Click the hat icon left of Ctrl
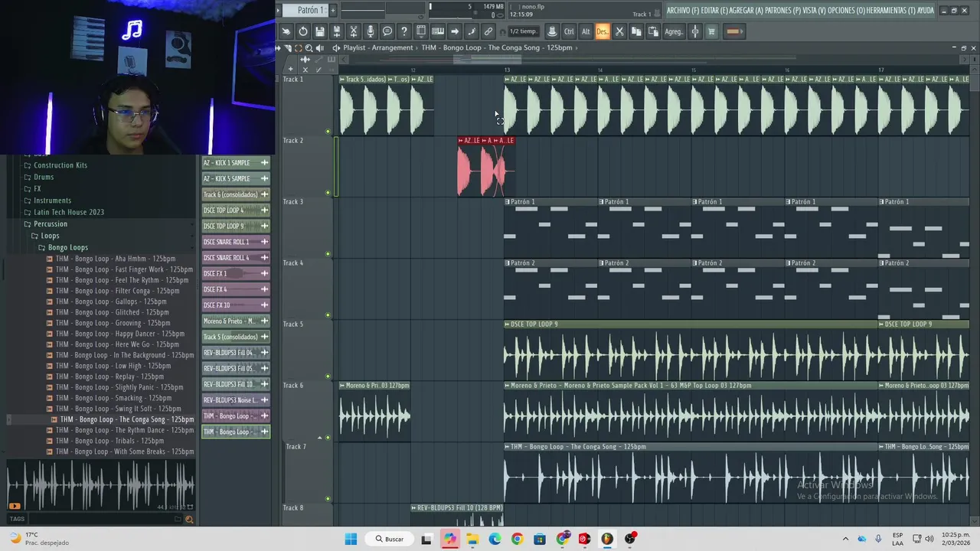980x551 pixels. click(x=552, y=31)
